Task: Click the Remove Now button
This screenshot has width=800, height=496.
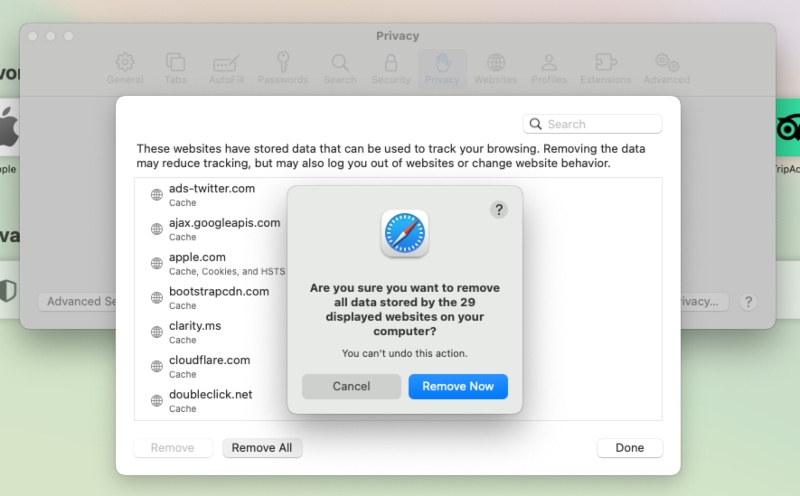Action: coord(458,386)
